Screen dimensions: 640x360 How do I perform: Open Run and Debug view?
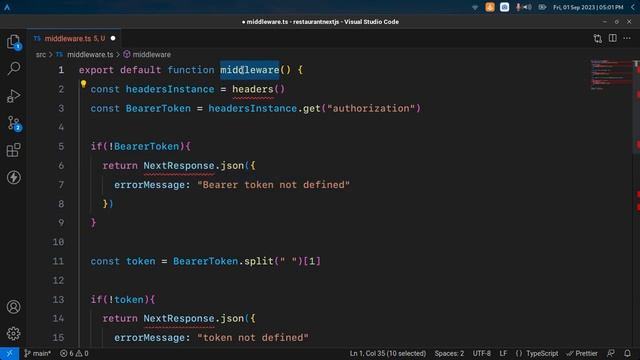point(13,96)
